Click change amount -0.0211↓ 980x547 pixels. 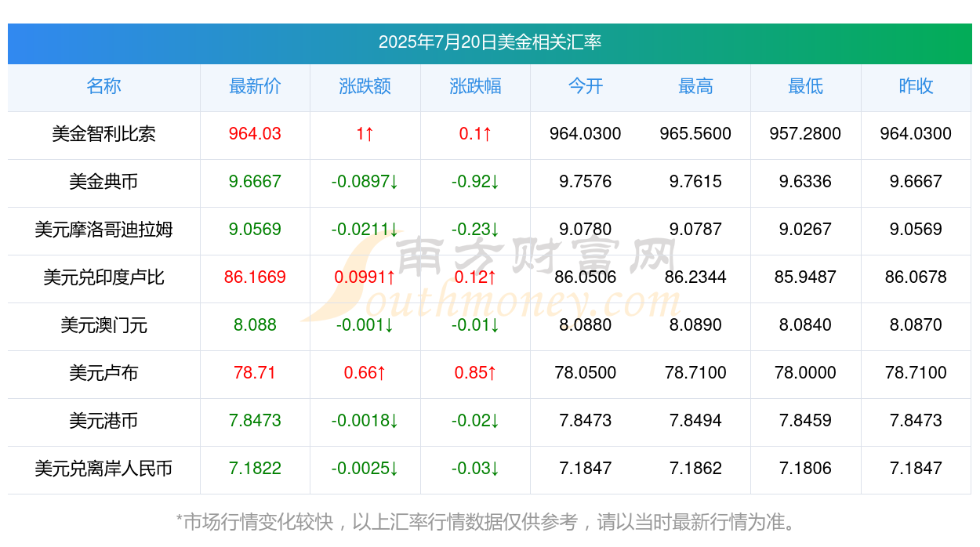click(x=365, y=230)
